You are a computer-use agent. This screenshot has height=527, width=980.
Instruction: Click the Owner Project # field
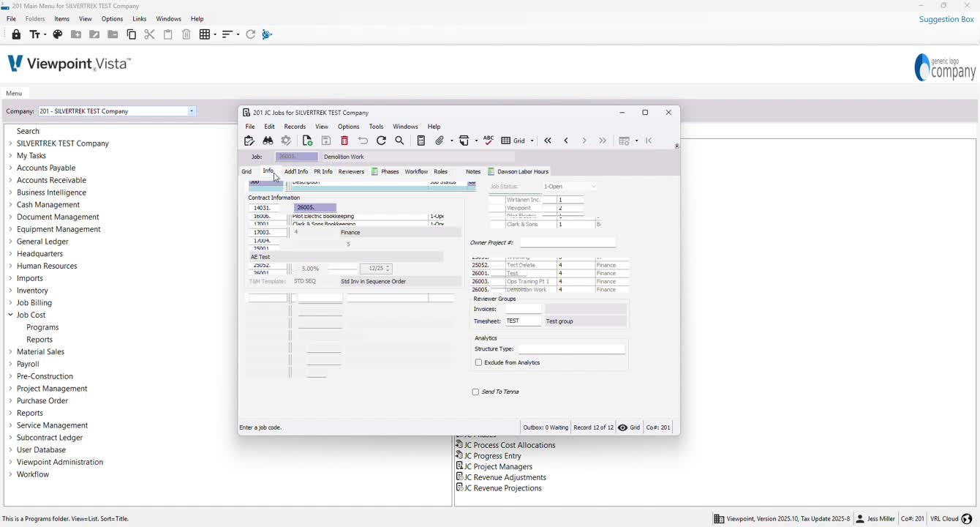568,242
